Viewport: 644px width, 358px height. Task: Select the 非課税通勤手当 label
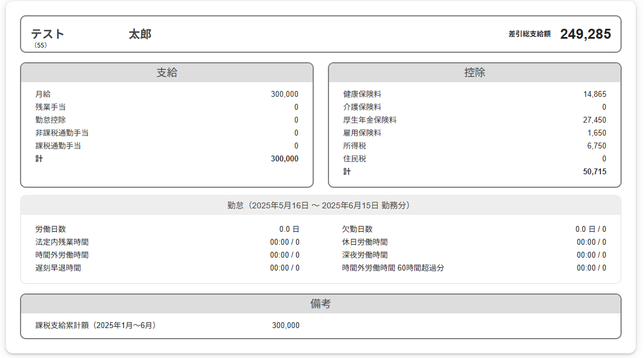(62, 133)
